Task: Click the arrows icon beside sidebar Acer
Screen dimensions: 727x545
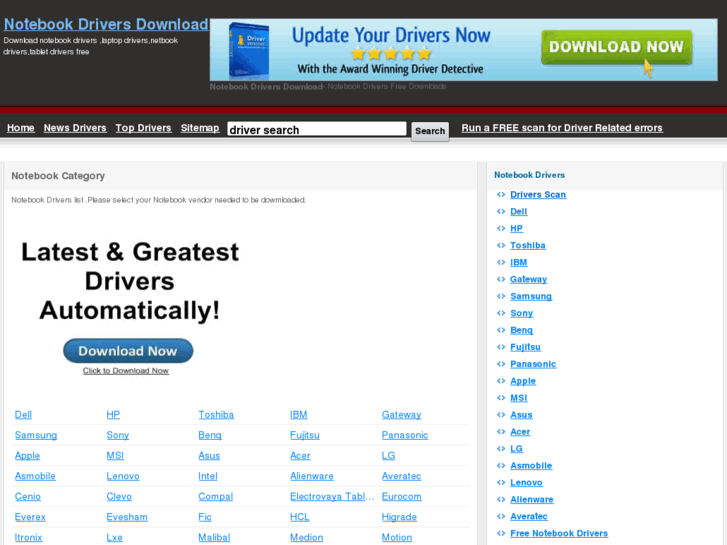Action: pos(501,432)
